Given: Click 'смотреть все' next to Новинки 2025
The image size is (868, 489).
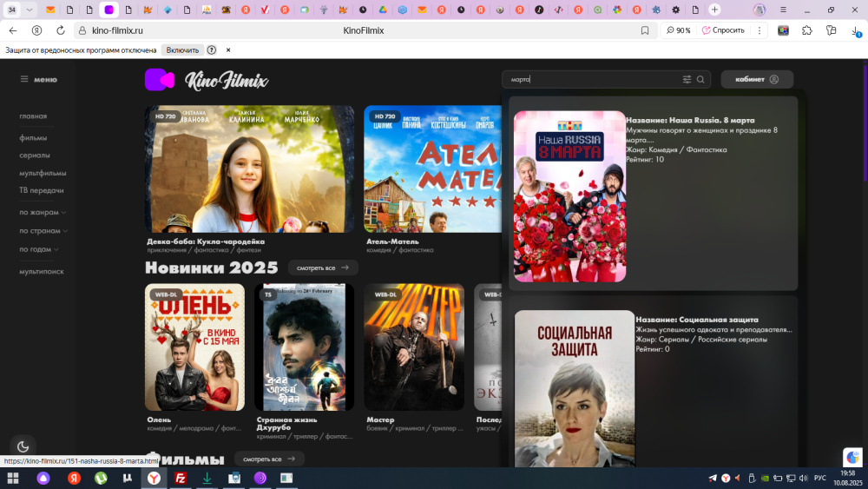Looking at the screenshot, I should [322, 268].
